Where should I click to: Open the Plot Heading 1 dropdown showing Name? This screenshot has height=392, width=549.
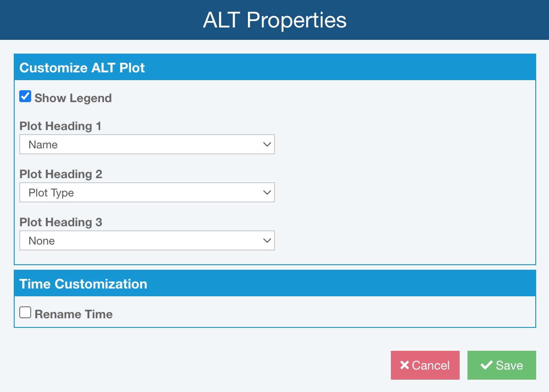coord(147,144)
